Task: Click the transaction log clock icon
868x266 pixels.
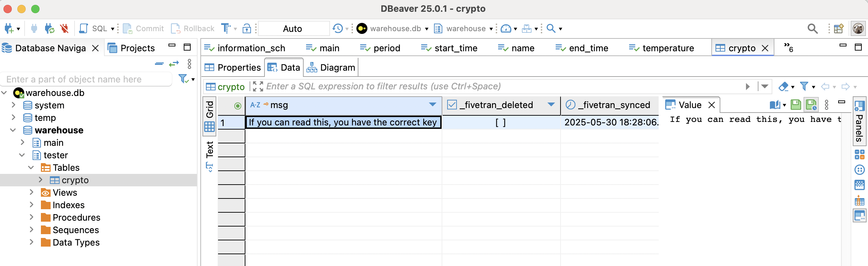Action: [x=338, y=29]
